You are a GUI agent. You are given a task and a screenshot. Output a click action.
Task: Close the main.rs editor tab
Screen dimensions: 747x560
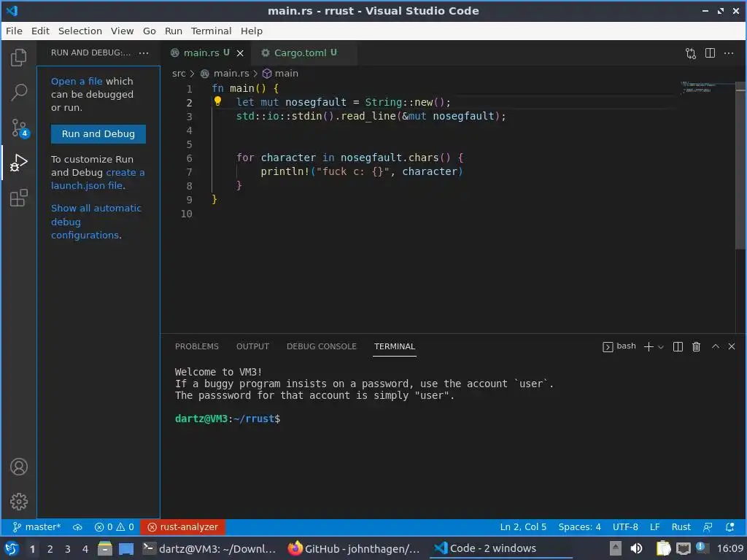240,53
